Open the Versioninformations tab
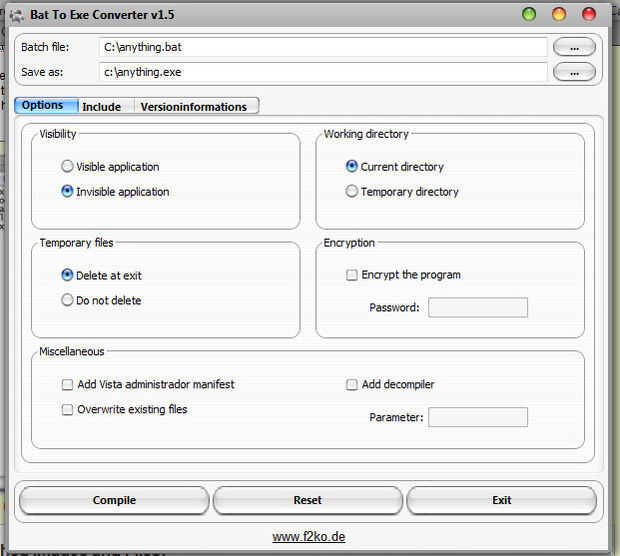This screenshot has width=620, height=556. click(193, 107)
